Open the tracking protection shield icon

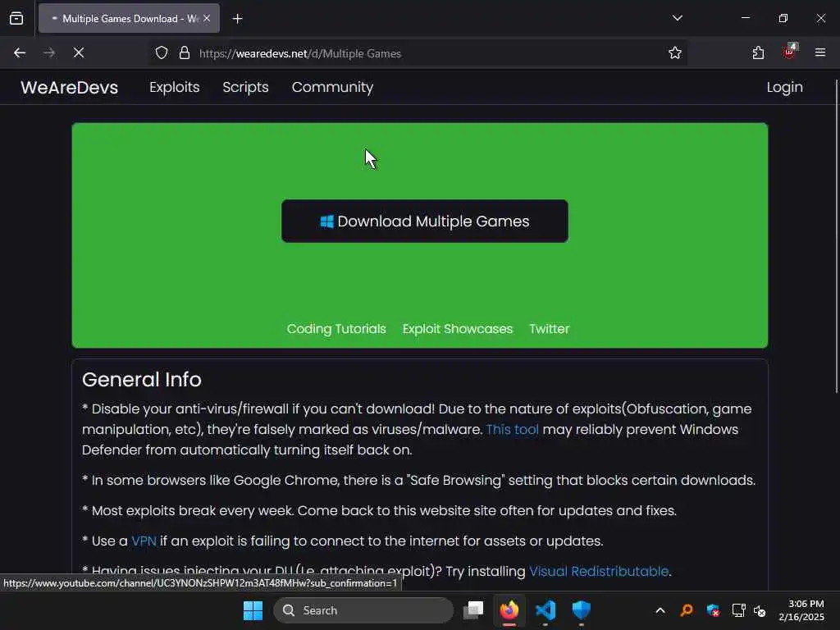click(162, 53)
